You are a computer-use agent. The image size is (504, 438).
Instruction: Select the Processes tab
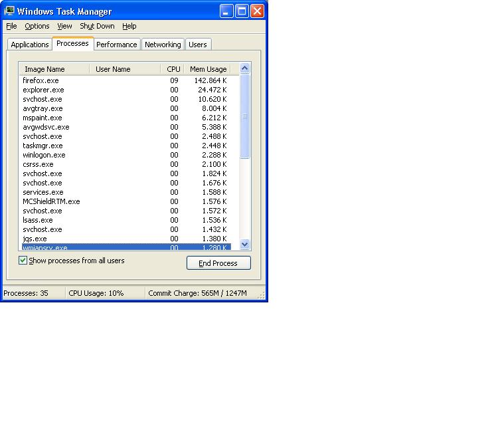72,43
